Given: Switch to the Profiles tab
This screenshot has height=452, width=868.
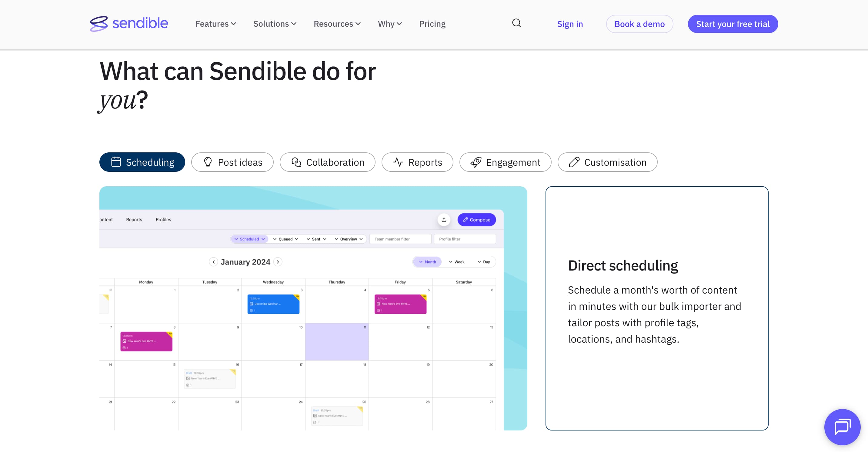Looking at the screenshot, I should (163, 220).
